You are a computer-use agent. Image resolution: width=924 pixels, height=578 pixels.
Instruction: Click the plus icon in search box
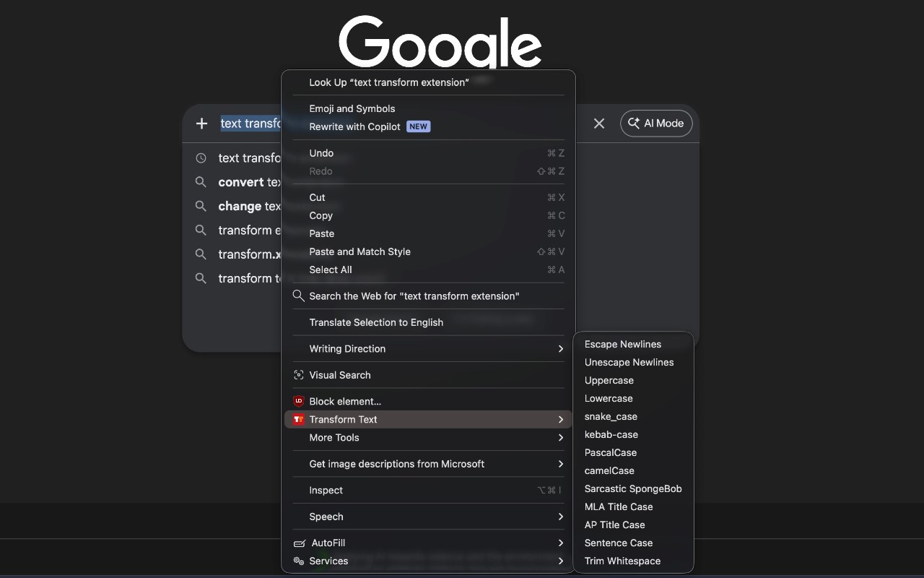(x=201, y=124)
